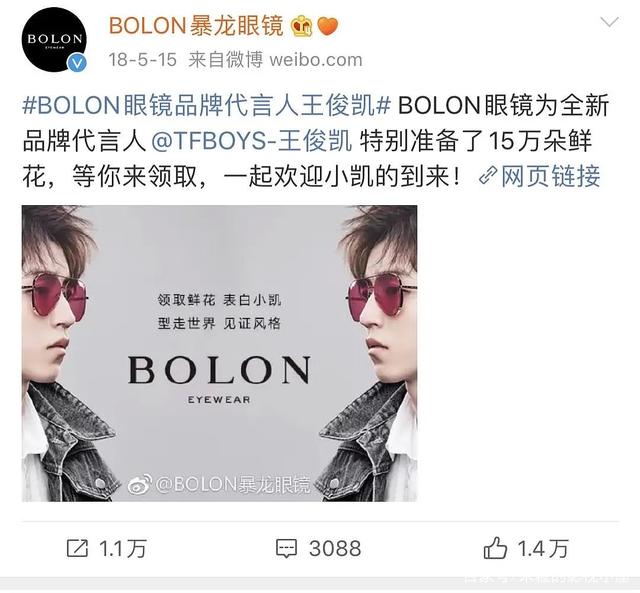Click the orange heart badge icon
The height and width of the screenshot is (593, 640).
(x=327, y=27)
